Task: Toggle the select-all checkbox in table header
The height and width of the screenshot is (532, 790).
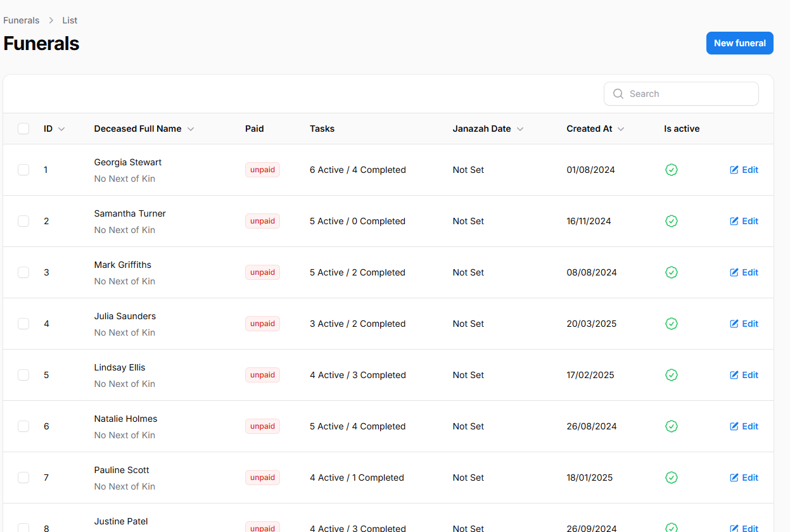Action: point(23,129)
